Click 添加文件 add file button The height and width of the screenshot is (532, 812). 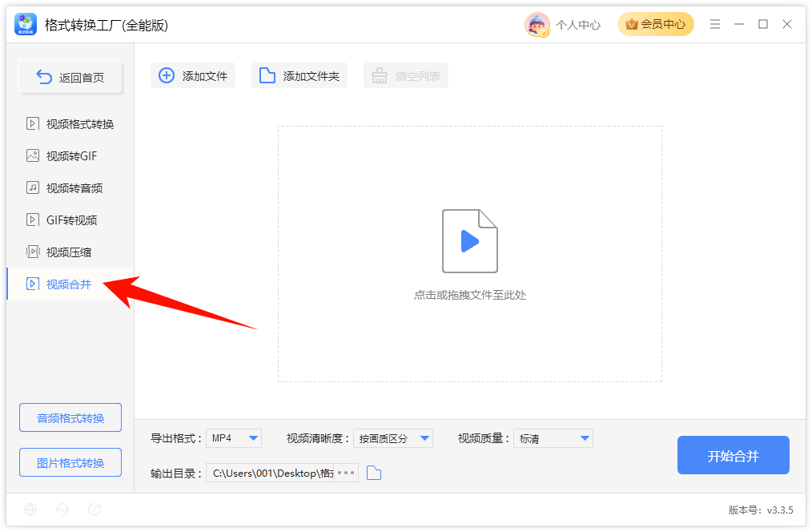193,75
